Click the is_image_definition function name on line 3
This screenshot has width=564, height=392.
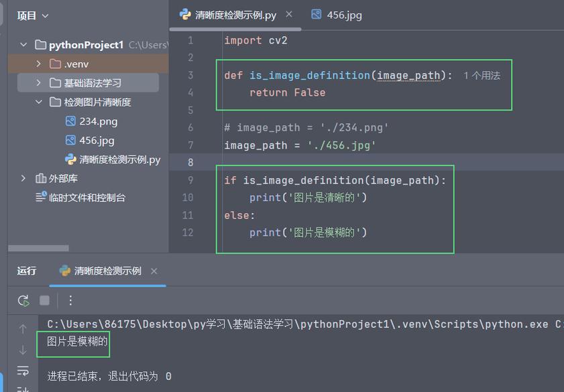[x=310, y=75]
